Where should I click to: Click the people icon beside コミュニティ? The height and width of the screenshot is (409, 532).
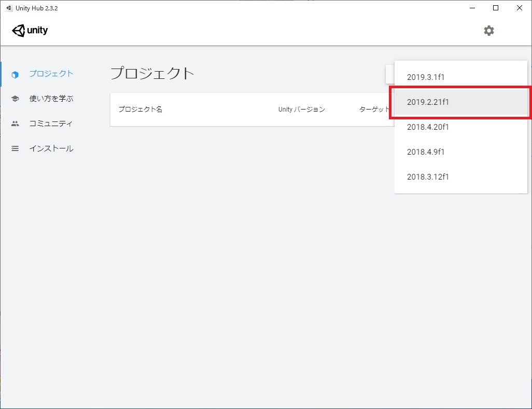click(x=15, y=124)
